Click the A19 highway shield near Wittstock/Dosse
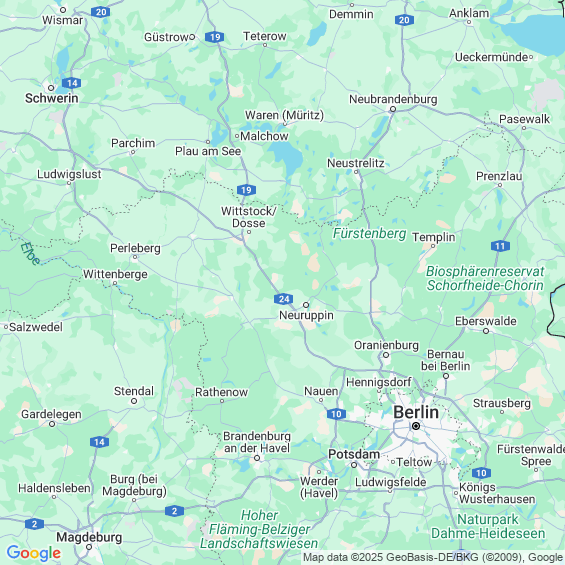This screenshot has height=565, width=565. tap(246, 190)
